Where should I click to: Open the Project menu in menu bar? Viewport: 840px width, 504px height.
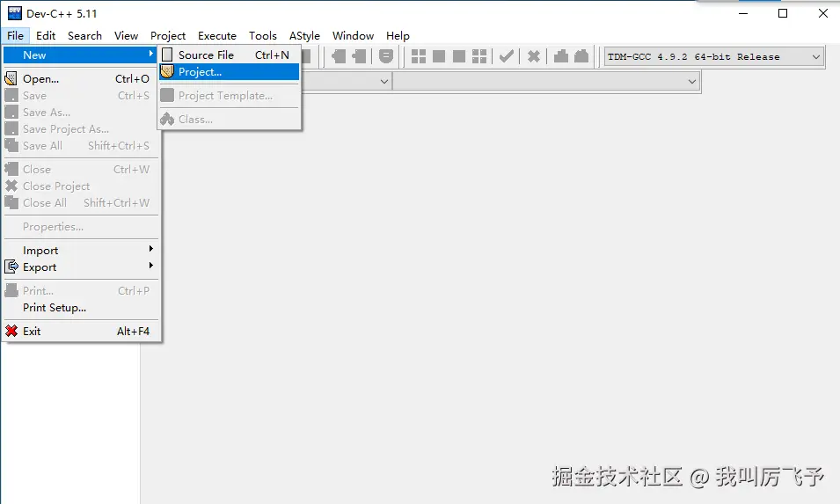[168, 35]
